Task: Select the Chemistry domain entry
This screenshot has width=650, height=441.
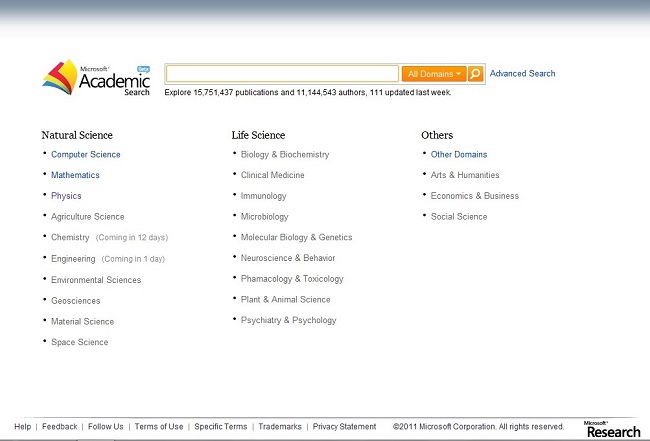Action: pyautogui.click(x=70, y=237)
